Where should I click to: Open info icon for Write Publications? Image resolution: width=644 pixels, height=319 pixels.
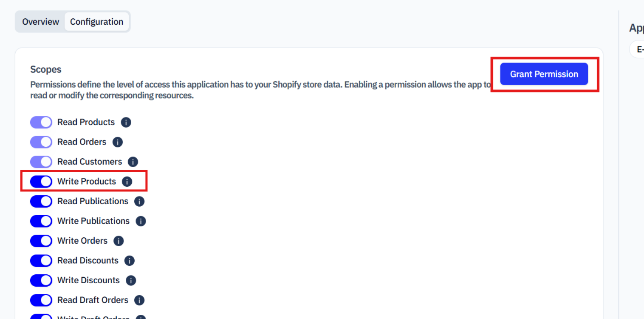(141, 221)
